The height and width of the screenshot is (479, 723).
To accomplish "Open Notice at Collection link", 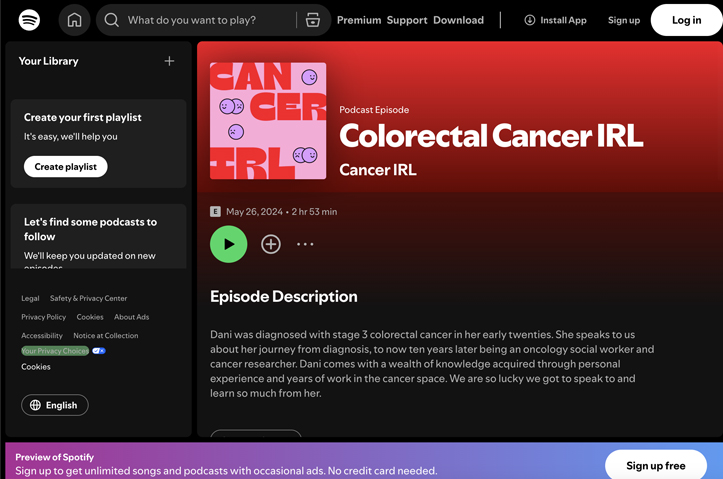I will 106,336.
